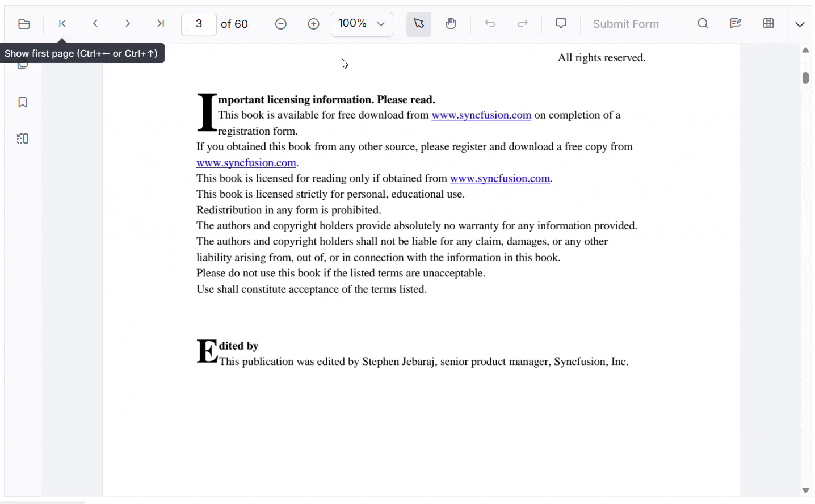815x504 pixels.
Task: Jump to last page button
Action: click(x=161, y=24)
